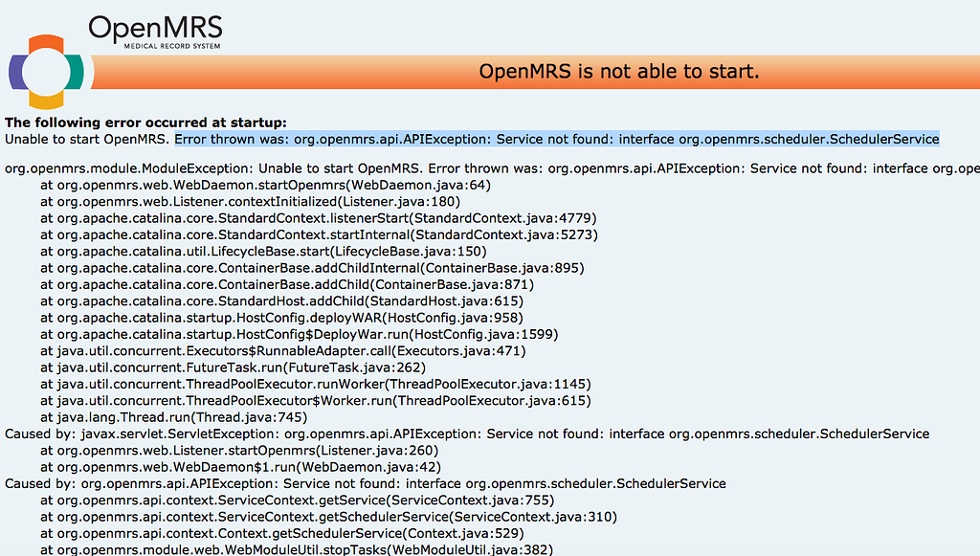Click the Listener.startOpenmrs(Listener.java:260) line
The image size is (980, 556).
pos(239,451)
